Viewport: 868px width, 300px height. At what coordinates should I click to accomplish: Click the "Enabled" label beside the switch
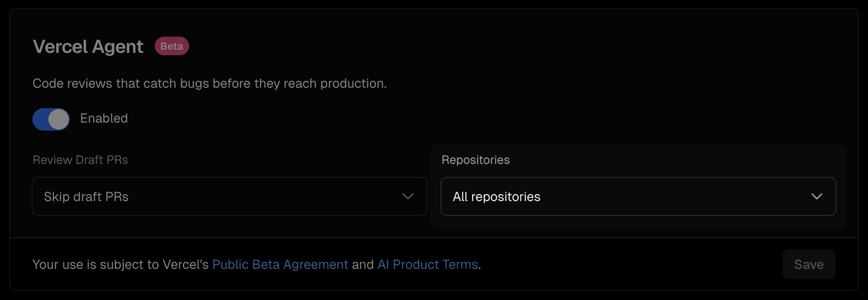(x=104, y=118)
